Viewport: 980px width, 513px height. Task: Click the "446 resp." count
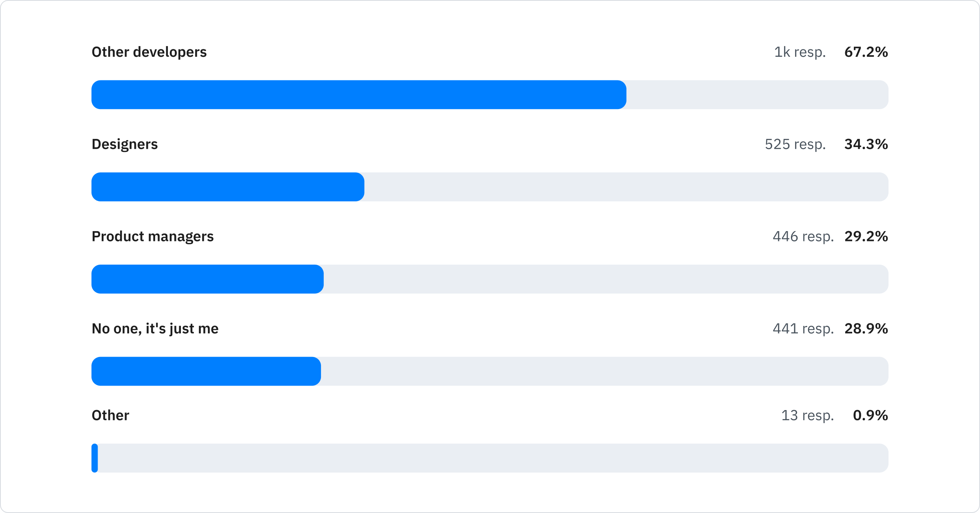coord(803,236)
